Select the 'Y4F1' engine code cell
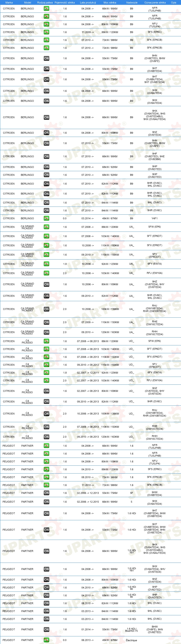The image size is (181, 644). pos(155,219)
